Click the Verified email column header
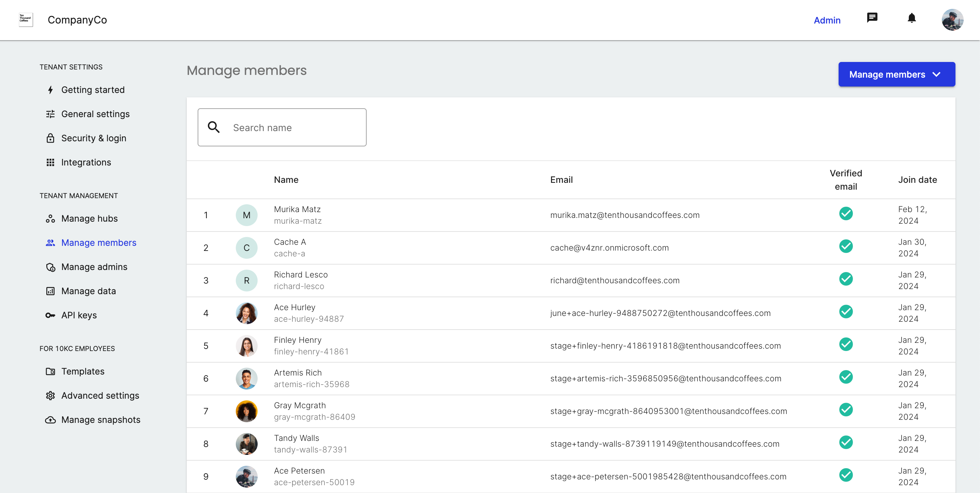 coord(846,180)
